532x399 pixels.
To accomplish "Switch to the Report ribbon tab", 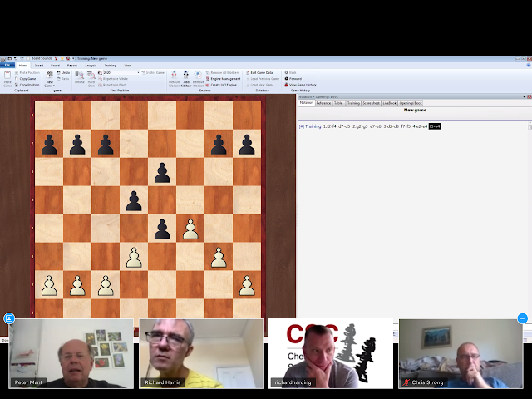I will pyautogui.click(x=72, y=66).
